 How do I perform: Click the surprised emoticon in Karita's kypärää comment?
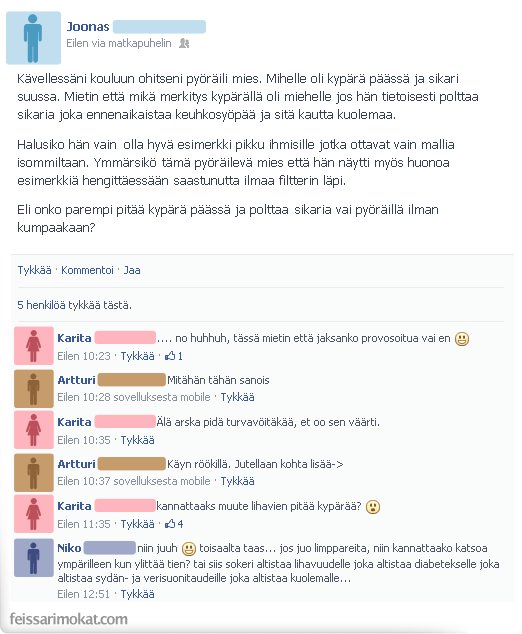[372, 507]
